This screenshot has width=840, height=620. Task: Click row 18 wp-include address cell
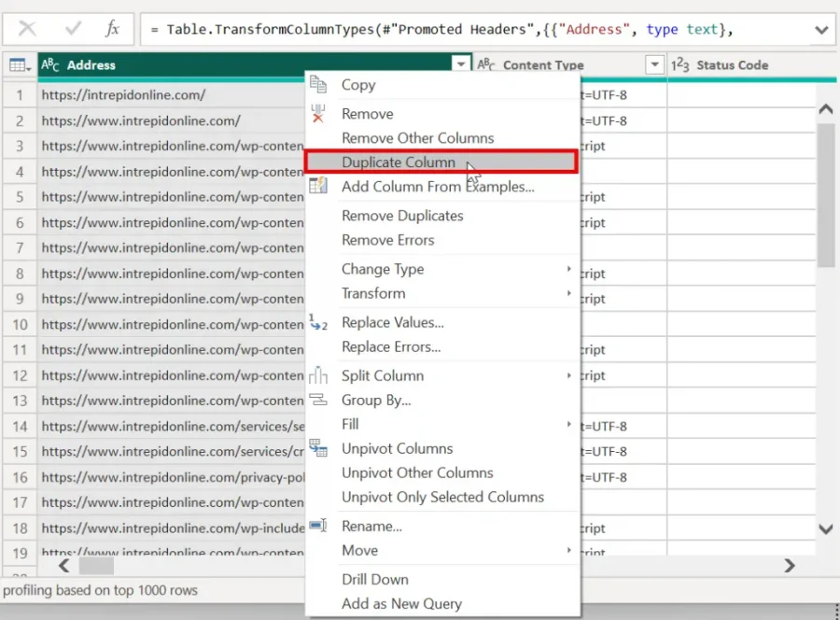[x=172, y=528]
